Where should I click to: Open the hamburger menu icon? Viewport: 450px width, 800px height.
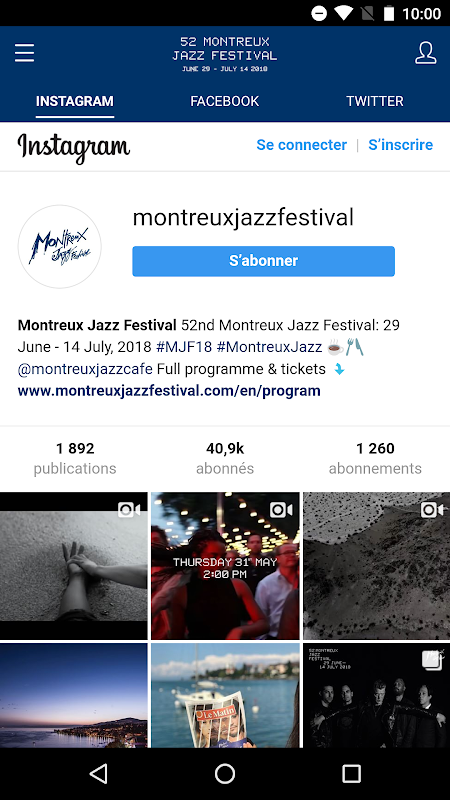click(x=24, y=53)
